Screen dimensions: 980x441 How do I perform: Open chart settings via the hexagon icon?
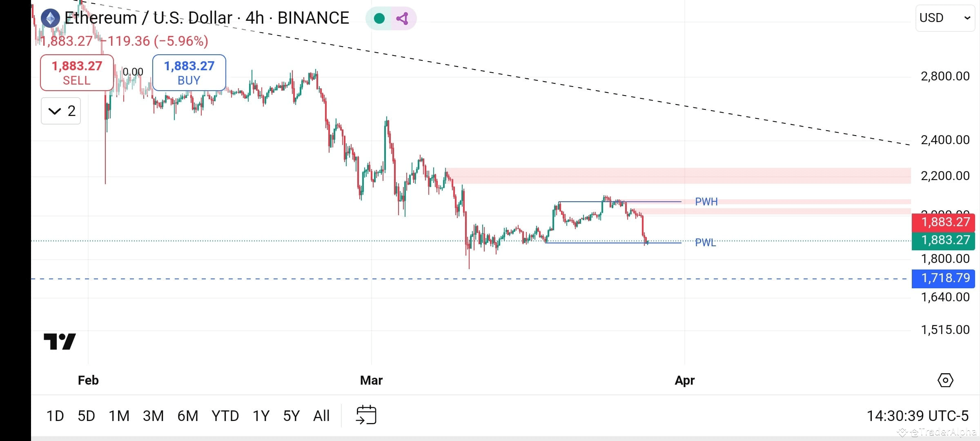945,380
